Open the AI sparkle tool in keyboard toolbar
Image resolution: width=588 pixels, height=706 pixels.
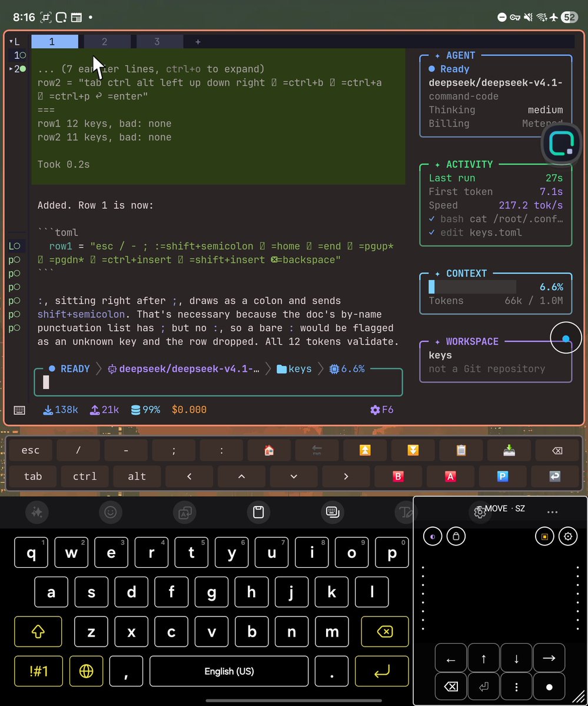tap(36, 512)
